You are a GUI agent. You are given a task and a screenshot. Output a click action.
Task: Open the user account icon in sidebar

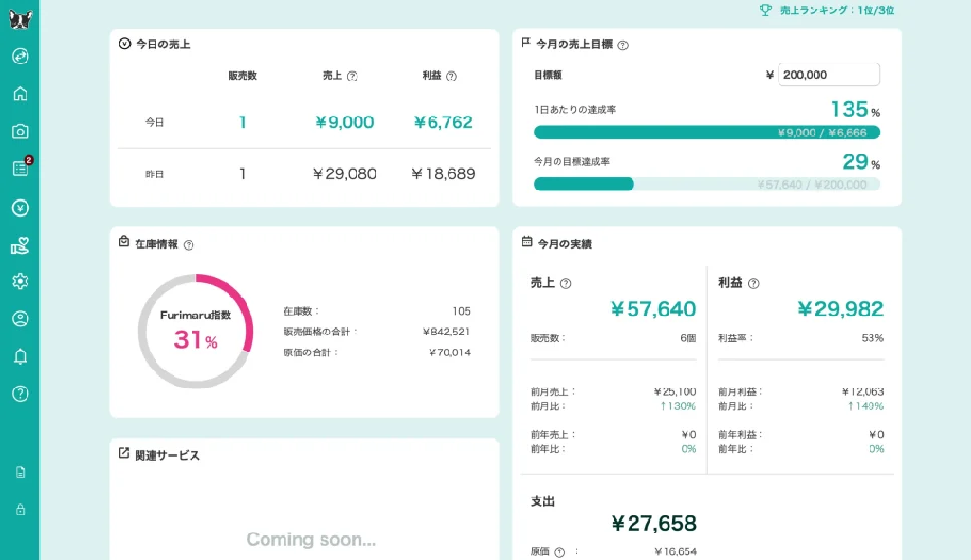coord(20,318)
